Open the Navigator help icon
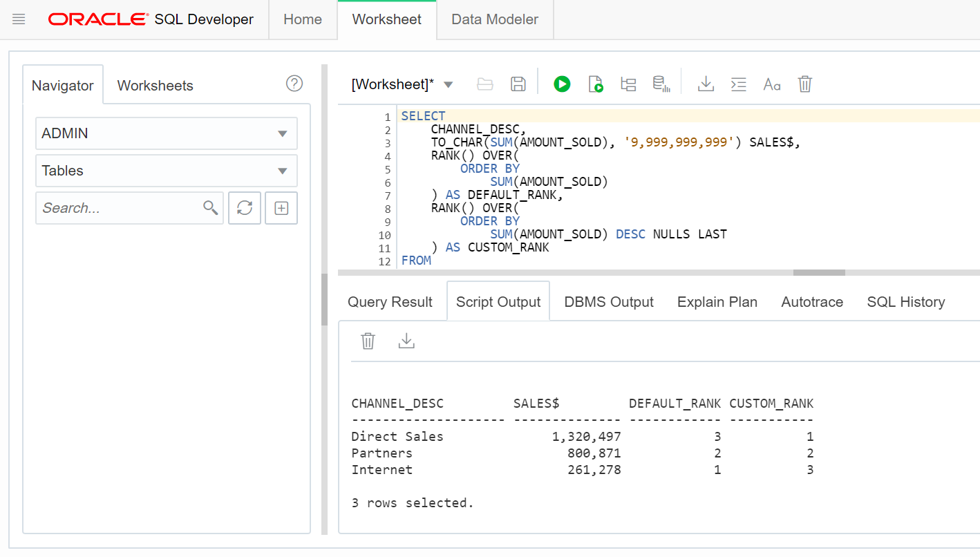The width and height of the screenshot is (980, 557). (x=294, y=84)
